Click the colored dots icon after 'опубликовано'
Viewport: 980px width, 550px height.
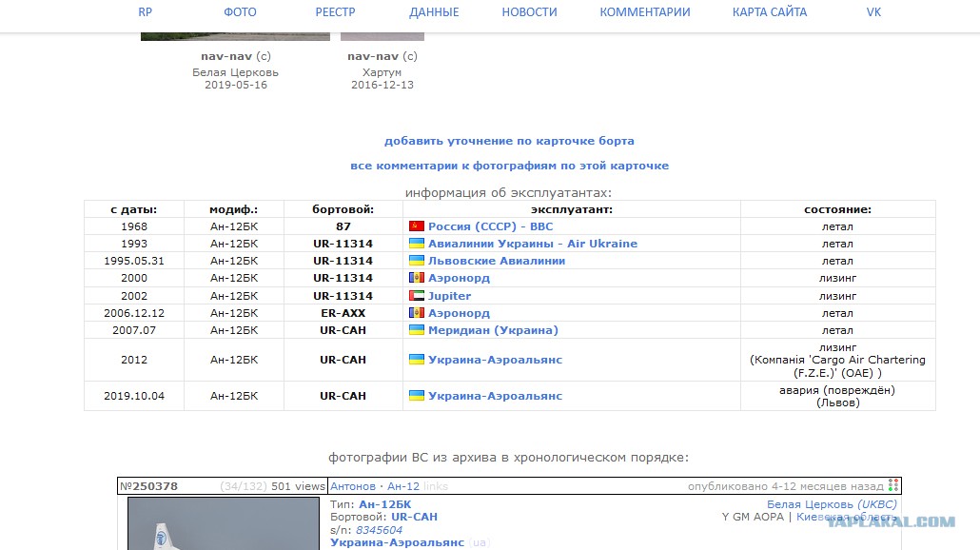coord(893,485)
